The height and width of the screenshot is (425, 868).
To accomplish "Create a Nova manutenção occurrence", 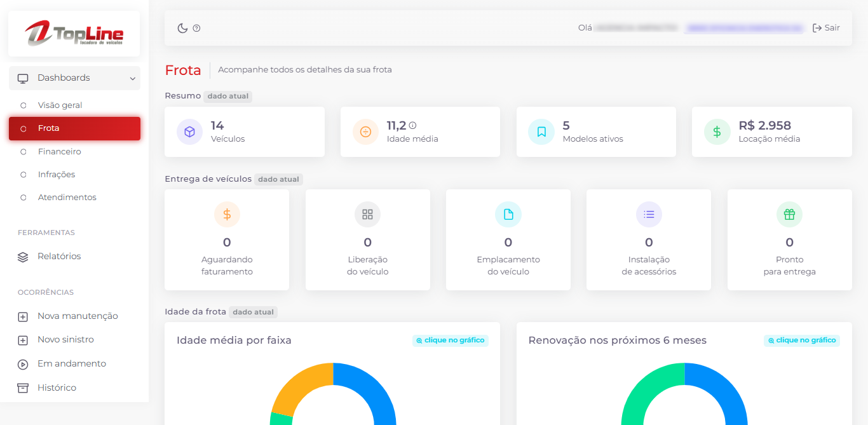I will click(x=78, y=316).
